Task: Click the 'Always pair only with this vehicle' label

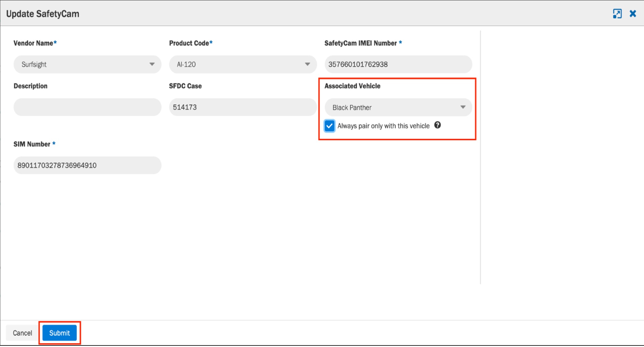Action: (x=383, y=126)
